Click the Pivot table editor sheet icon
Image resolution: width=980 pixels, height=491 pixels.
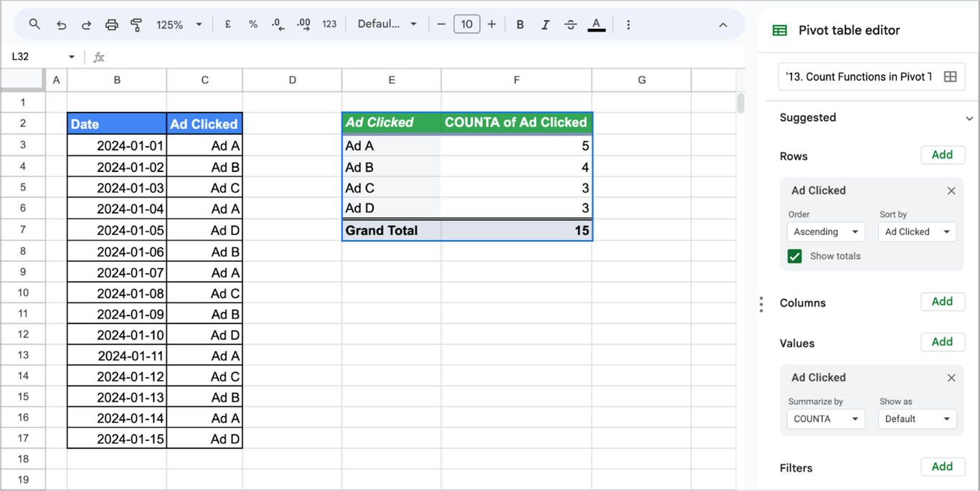(779, 30)
